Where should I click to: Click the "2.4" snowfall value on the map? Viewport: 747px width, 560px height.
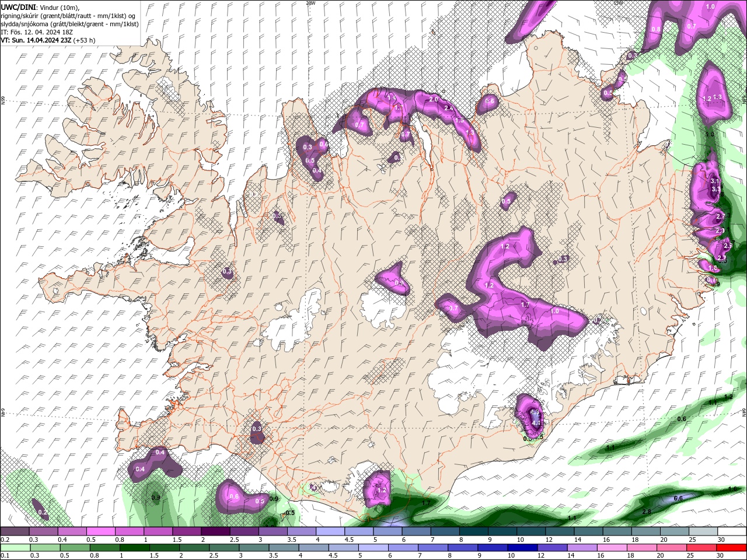tap(449, 108)
